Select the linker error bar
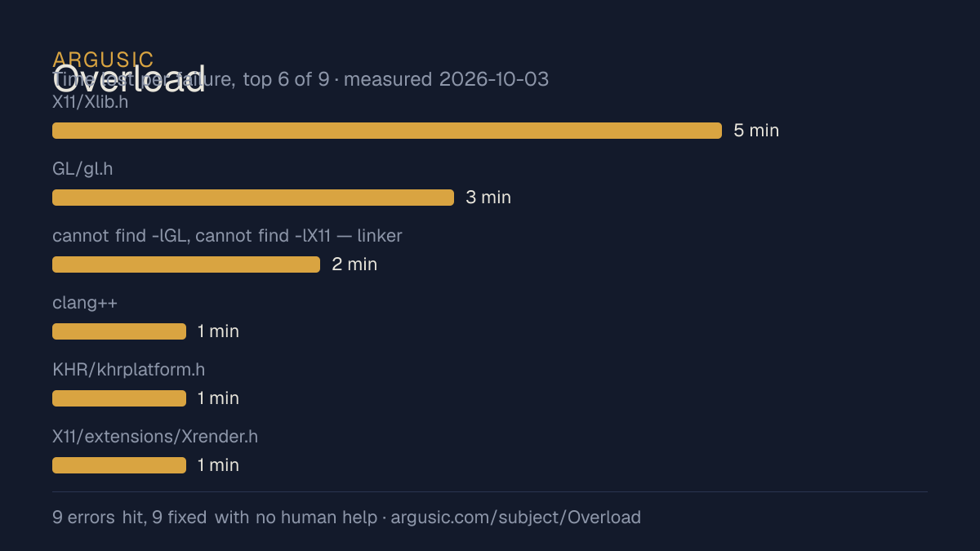 [186, 264]
